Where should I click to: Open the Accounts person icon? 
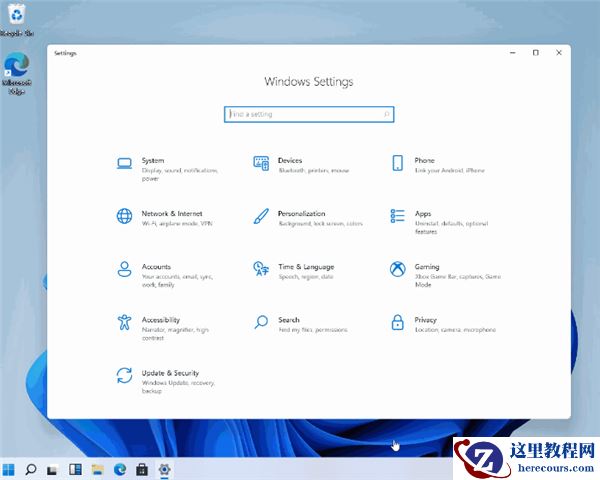tap(124, 269)
